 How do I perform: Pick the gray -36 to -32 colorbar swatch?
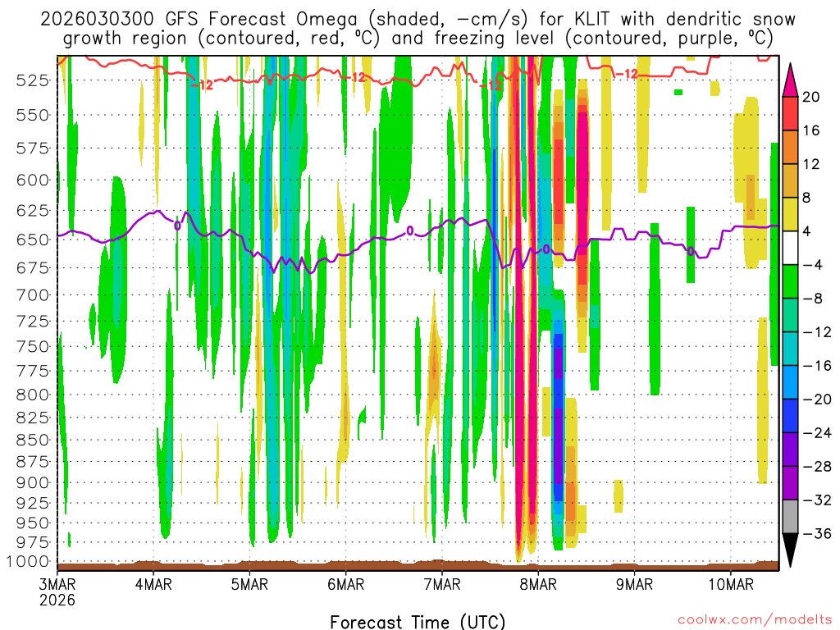[791, 517]
